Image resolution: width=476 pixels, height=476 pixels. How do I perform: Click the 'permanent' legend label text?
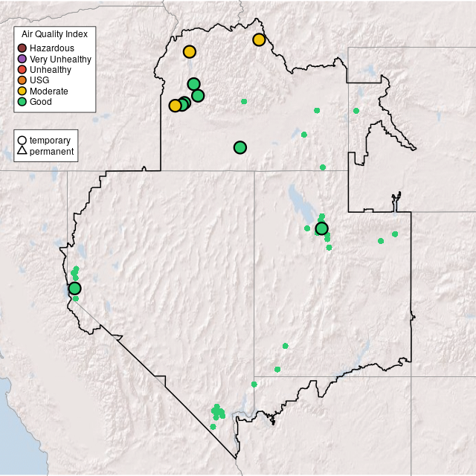51,152
